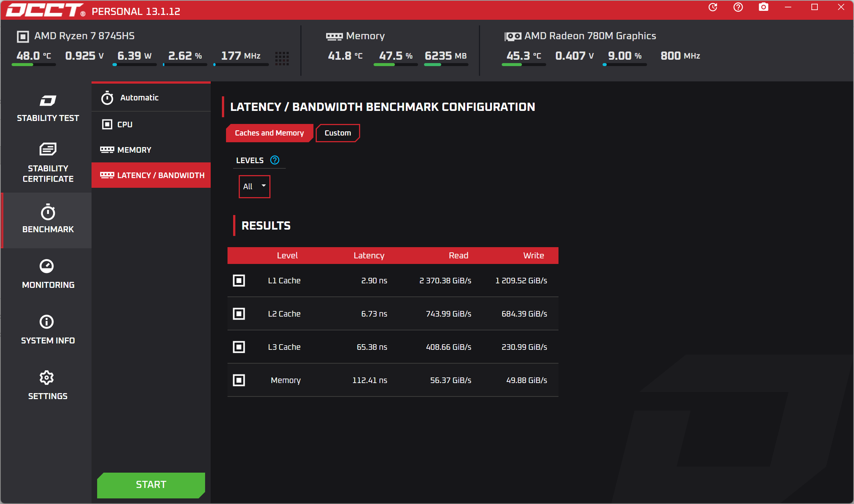The width and height of the screenshot is (854, 504).
Task: Click the CPU temperature progress bar
Action: click(34, 65)
